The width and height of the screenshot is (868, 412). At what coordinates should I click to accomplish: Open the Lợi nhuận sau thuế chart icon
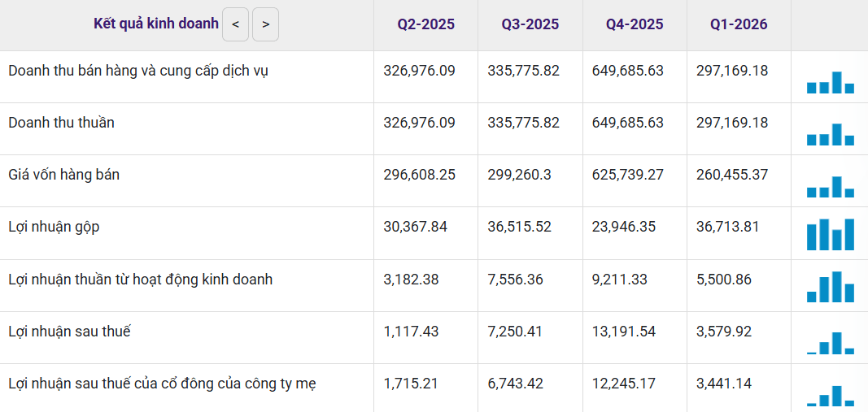(x=831, y=343)
